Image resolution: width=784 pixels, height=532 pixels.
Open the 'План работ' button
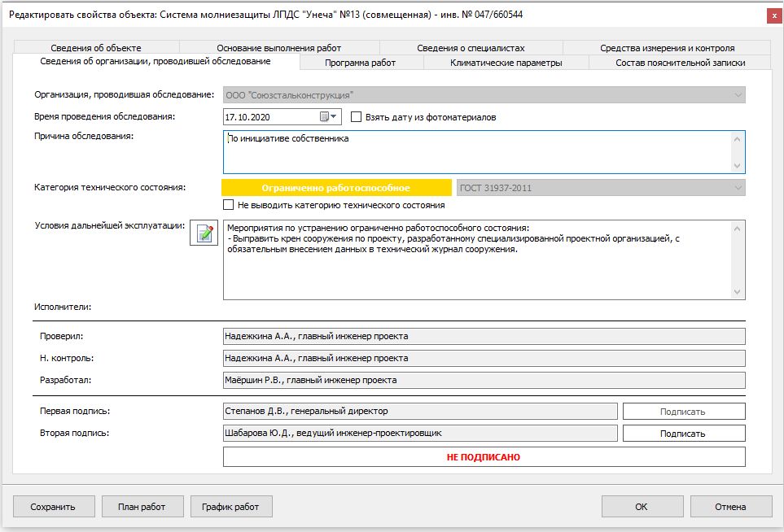point(142,507)
